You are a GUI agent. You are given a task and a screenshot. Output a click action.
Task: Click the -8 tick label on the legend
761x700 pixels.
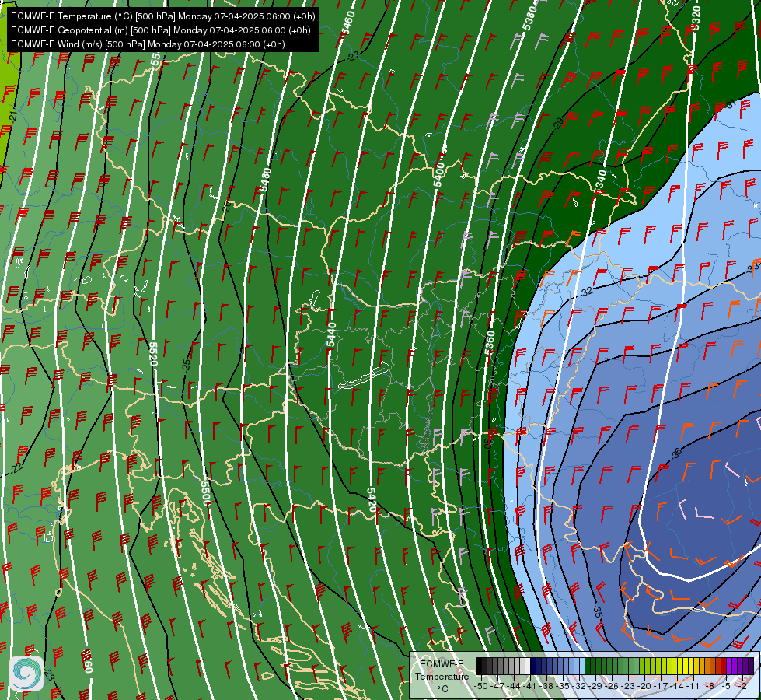pyautogui.click(x=710, y=686)
